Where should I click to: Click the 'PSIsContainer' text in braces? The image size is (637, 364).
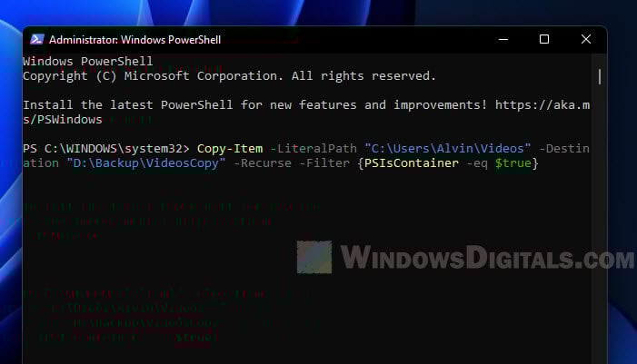coord(411,163)
